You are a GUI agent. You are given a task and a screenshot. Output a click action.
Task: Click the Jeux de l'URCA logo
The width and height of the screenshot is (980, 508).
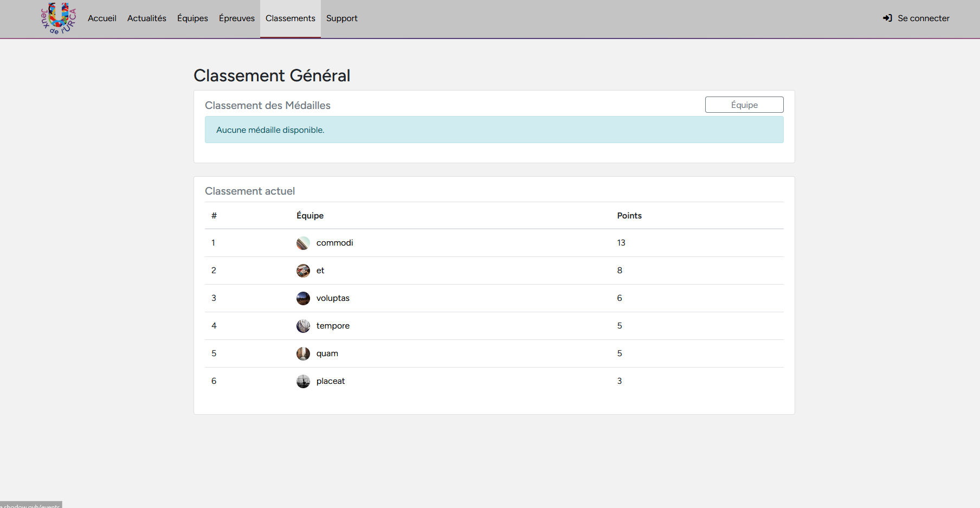pyautogui.click(x=59, y=18)
